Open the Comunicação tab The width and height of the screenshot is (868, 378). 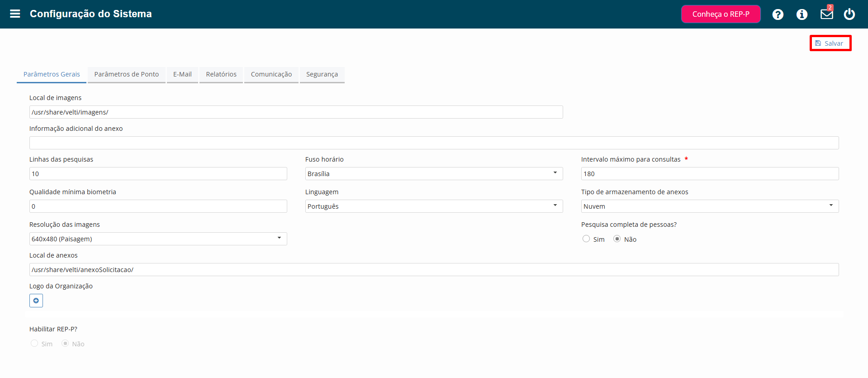coord(271,74)
